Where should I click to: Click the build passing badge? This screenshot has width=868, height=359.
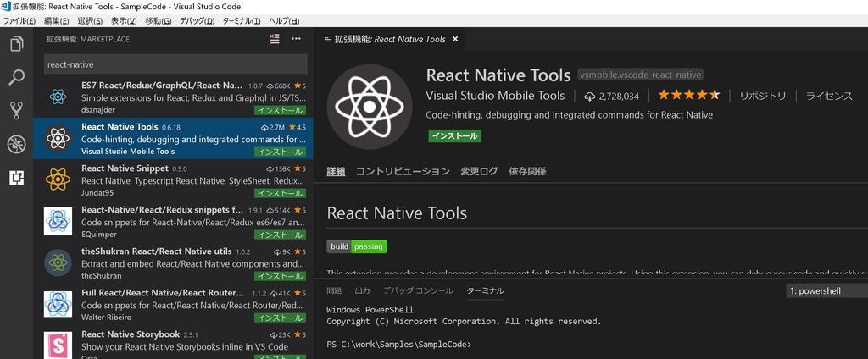tap(357, 246)
